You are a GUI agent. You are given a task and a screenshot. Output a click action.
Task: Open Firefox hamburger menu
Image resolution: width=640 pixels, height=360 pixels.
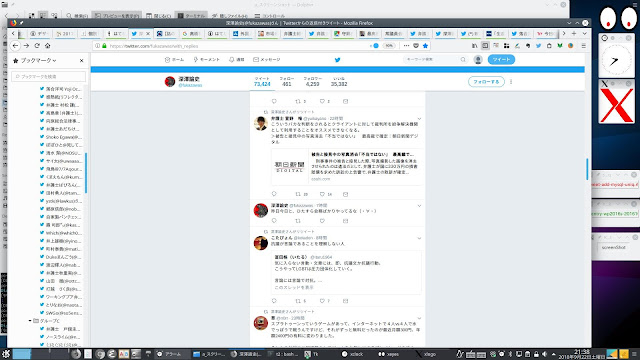584,46
